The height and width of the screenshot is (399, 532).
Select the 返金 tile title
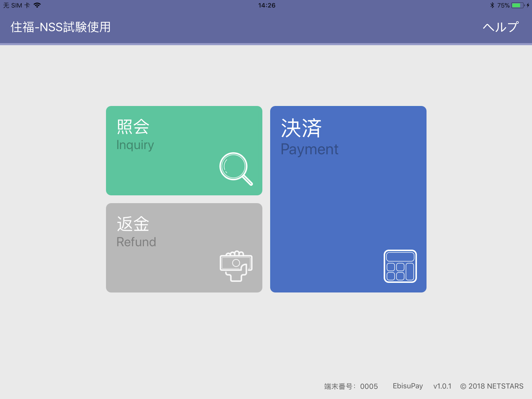click(x=133, y=224)
